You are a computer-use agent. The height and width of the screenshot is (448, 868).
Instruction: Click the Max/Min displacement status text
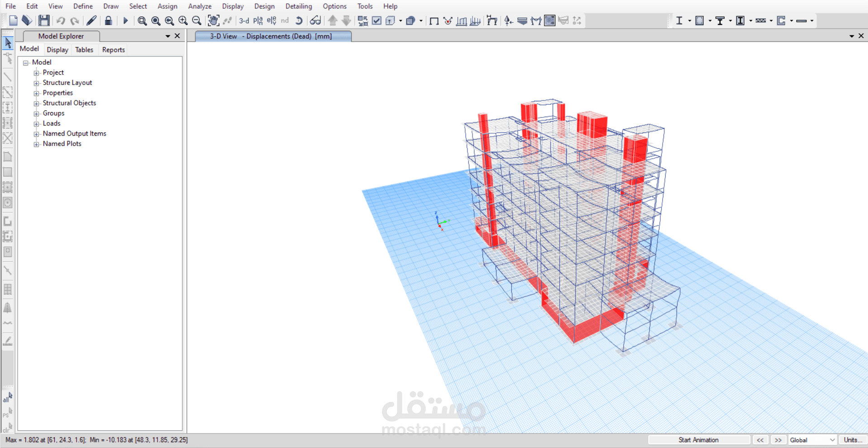pyautogui.click(x=97, y=440)
